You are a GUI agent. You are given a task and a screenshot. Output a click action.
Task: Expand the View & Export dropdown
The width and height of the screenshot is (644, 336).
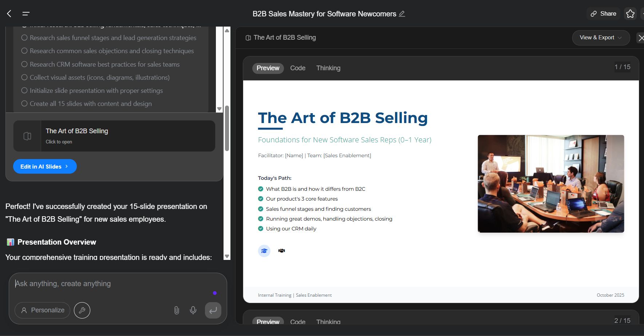click(601, 37)
